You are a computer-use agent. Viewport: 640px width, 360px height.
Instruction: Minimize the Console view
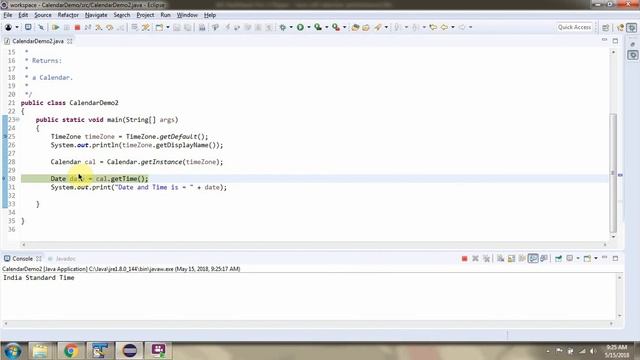(604, 258)
